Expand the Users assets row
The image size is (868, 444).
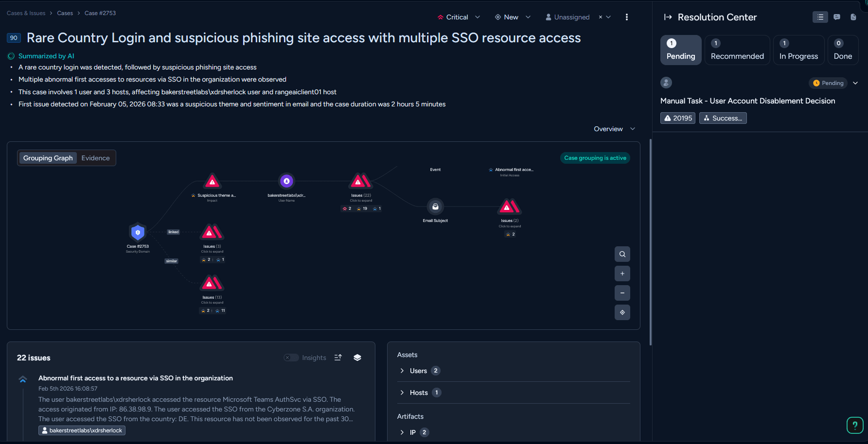[x=514, y=371]
